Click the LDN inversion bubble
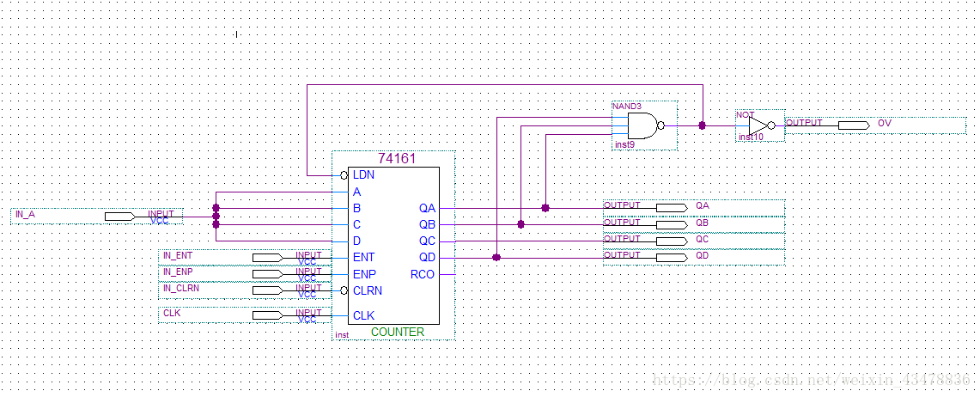Image resolution: width=980 pixels, height=397 pixels. tap(344, 175)
